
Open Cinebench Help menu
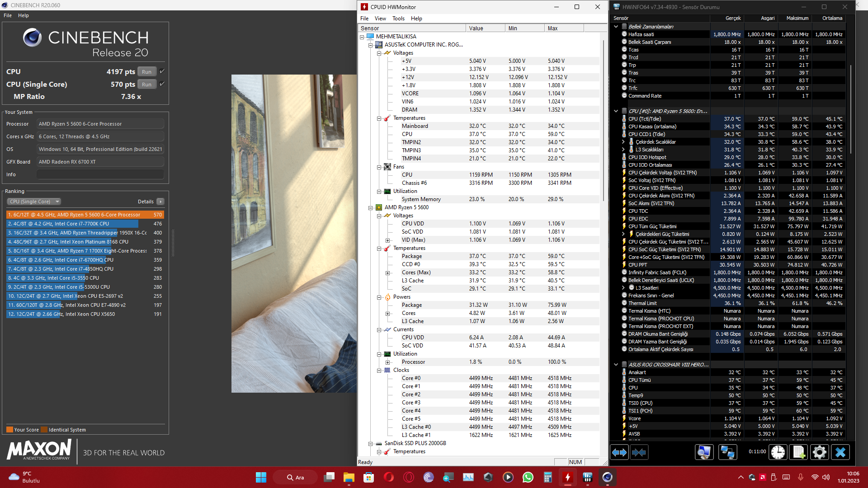pyautogui.click(x=24, y=15)
